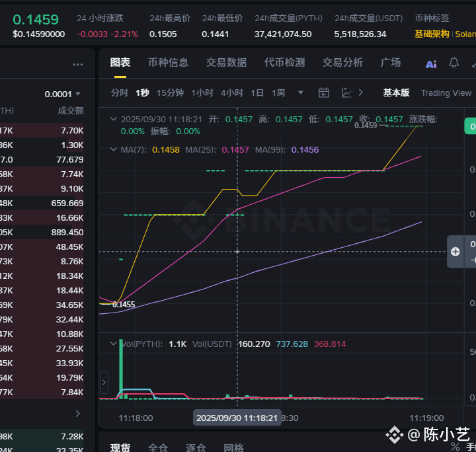
Task: Expand the side handle left of volume chart
Action: pos(104,382)
